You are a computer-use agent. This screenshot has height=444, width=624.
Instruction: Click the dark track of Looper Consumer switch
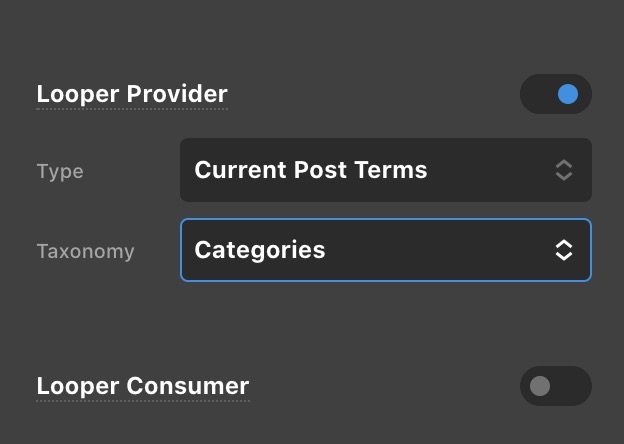pos(572,386)
